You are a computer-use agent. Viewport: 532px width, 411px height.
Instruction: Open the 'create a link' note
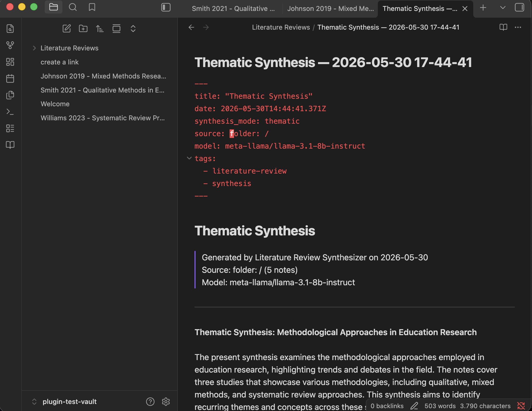60,62
